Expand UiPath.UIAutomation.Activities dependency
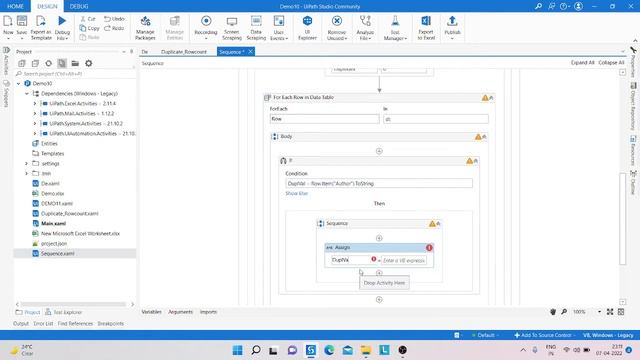This screenshot has width=640, height=360. (35, 133)
